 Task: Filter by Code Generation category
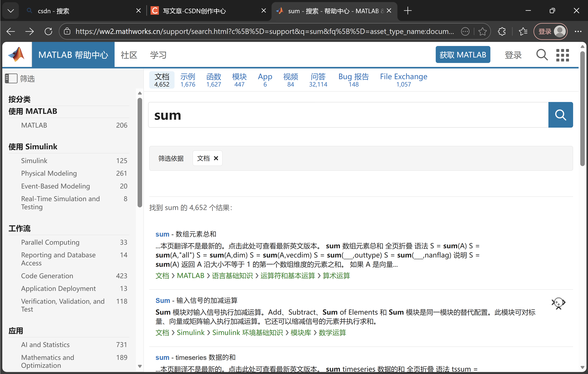47,276
